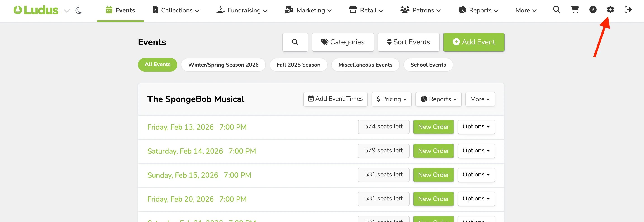Open the Fundraising menu
This screenshot has width=644, height=222.
coord(242,10)
